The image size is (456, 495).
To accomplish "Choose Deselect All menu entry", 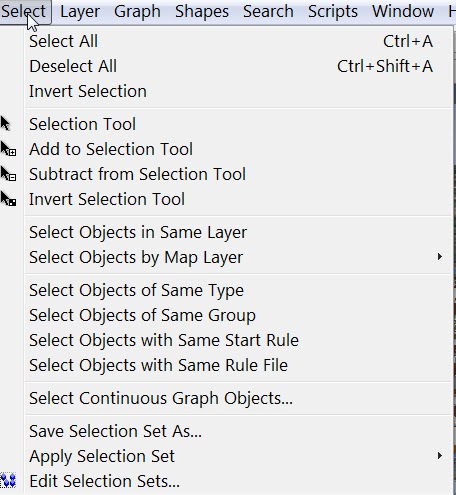I will click(x=238, y=66).
